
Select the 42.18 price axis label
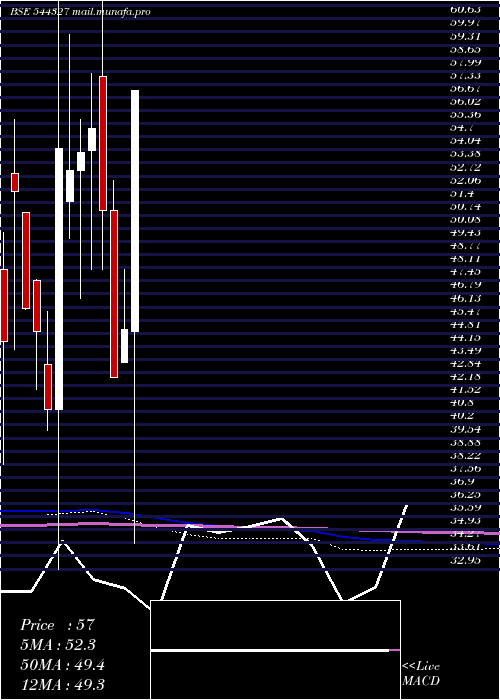[466, 376]
